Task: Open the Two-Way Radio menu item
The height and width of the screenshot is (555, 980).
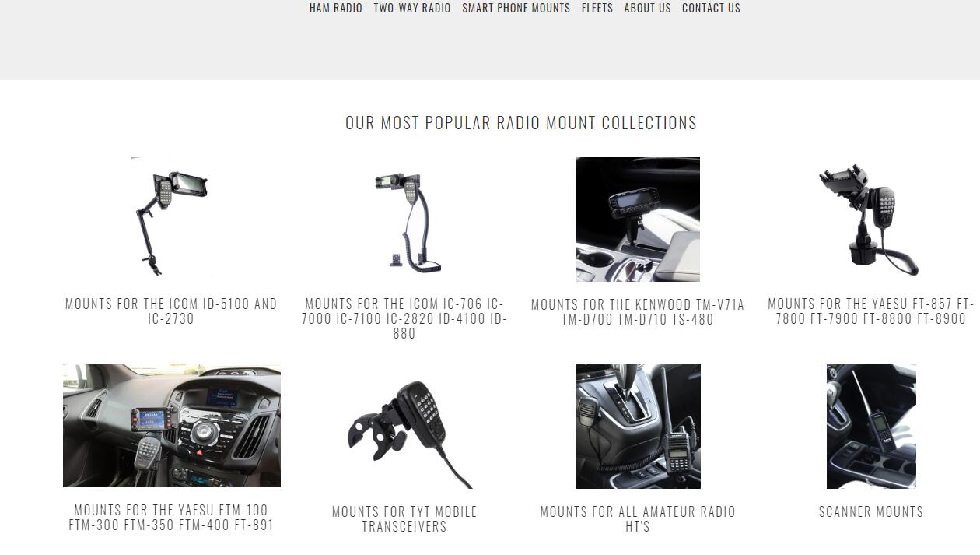Action: [412, 8]
